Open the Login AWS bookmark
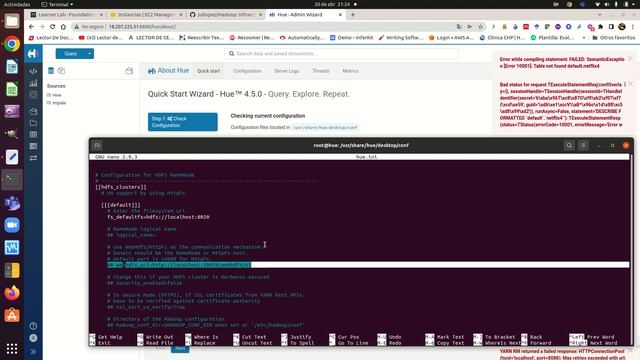 coord(451,38)
